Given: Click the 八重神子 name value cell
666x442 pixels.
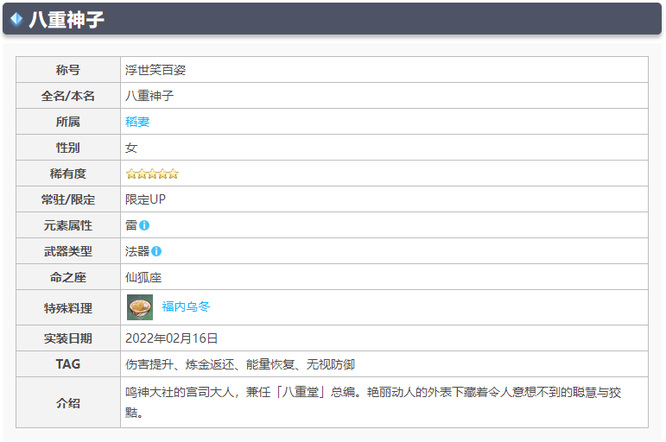Looking at the screenshot, I should pyautogui.click(x=384, y=96).
